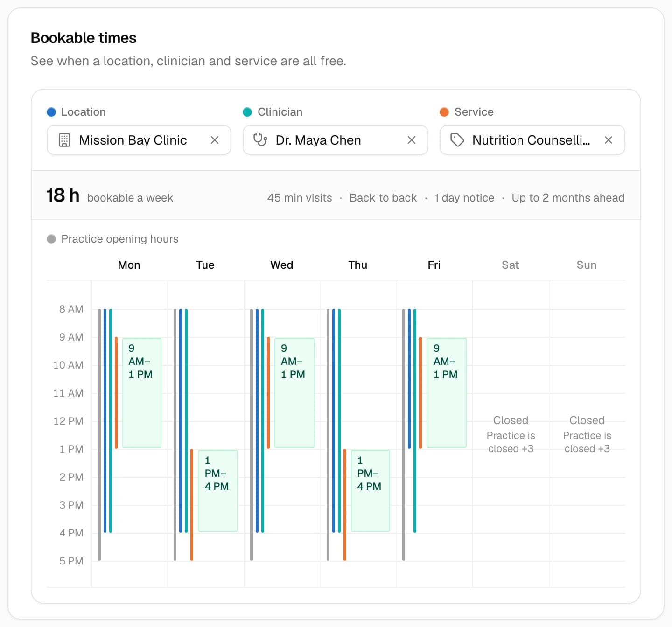The image size is (672, 627).
Task: Select the Friday 9 AM–1 PM bookable slot
Action: (x=447, y=393)
